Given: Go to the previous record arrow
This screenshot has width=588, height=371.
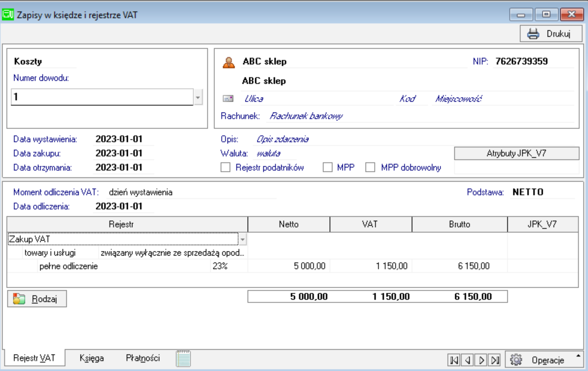Looking at the screenshot, I should pos(467,360).
